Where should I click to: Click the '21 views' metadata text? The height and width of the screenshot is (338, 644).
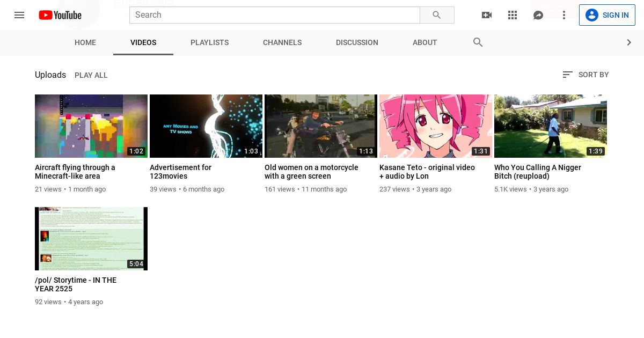pos(48,189)
